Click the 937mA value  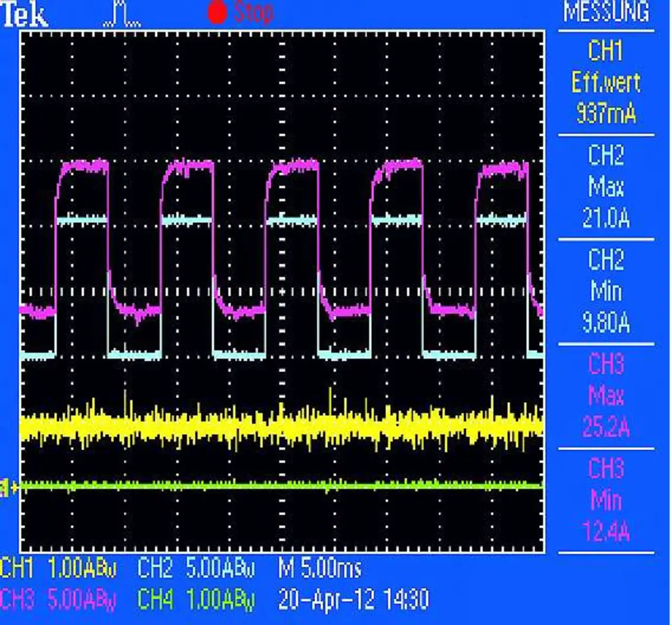tap(606, 112)
